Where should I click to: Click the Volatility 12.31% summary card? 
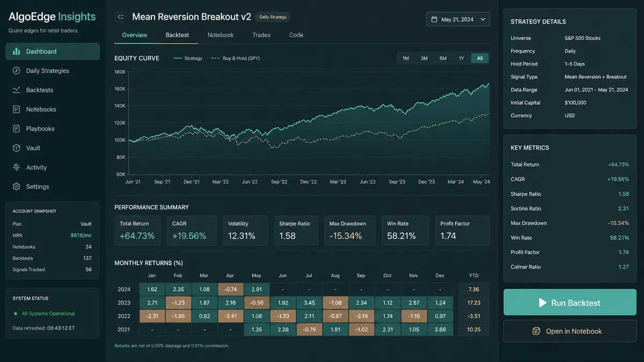tap(245, 231)
